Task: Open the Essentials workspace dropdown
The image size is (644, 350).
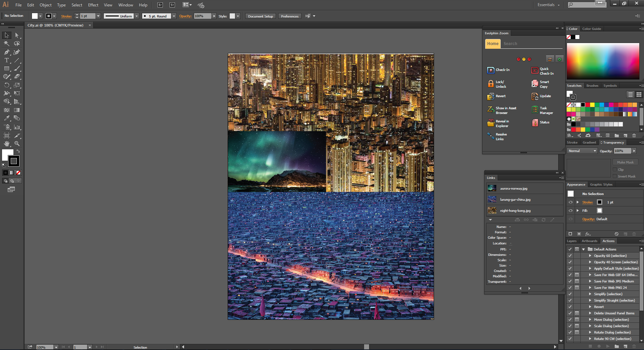Action: coord(548,5)
